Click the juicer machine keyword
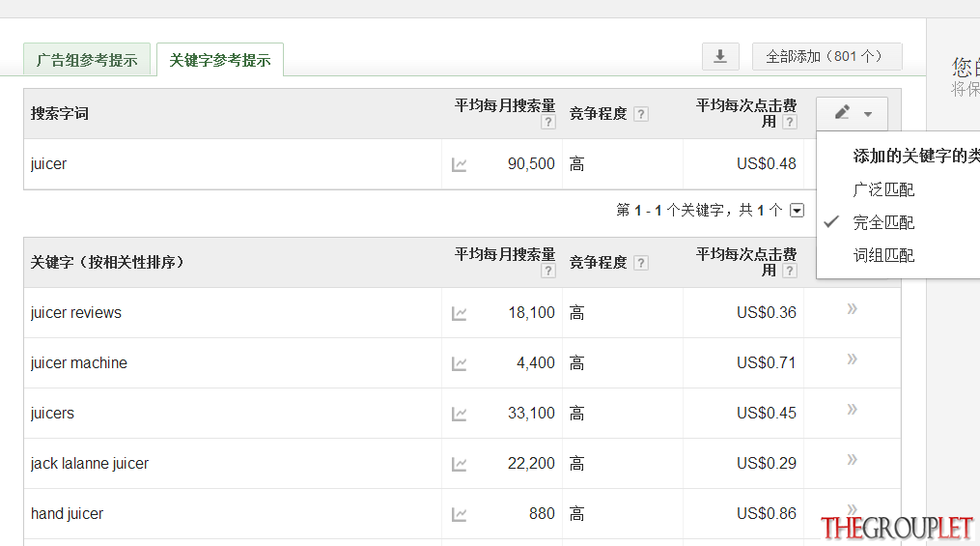The width and height of the screenshot is (980, 546). tap(79, 362)
